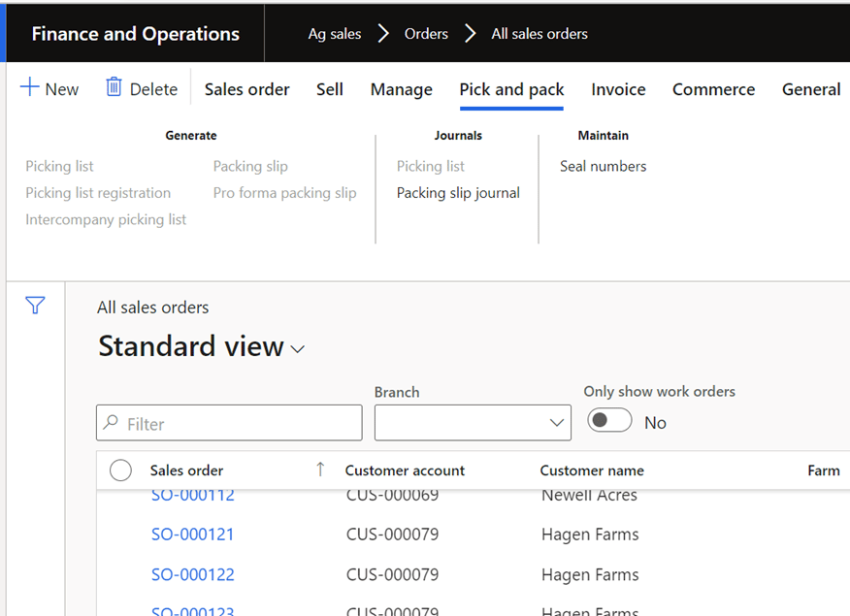
Task: Click Hagen Farms in SO-000122 row
Action: pos(590,574)
